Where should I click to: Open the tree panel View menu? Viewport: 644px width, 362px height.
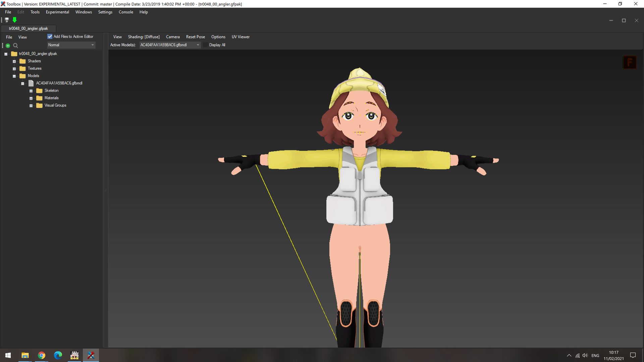tap(22, 37)
